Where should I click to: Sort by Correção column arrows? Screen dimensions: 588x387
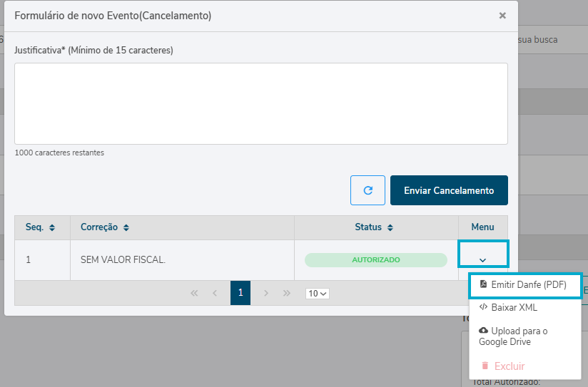(x=126, y=227)
